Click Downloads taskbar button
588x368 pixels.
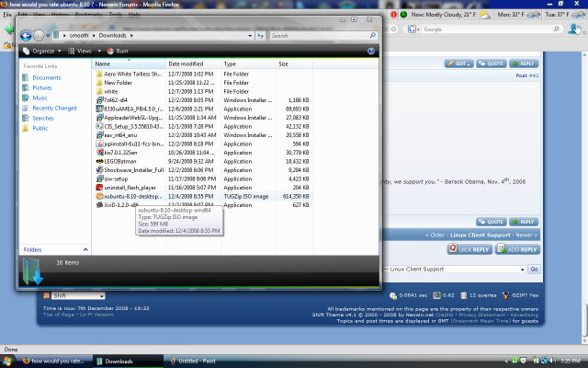[x=128, y=362]
